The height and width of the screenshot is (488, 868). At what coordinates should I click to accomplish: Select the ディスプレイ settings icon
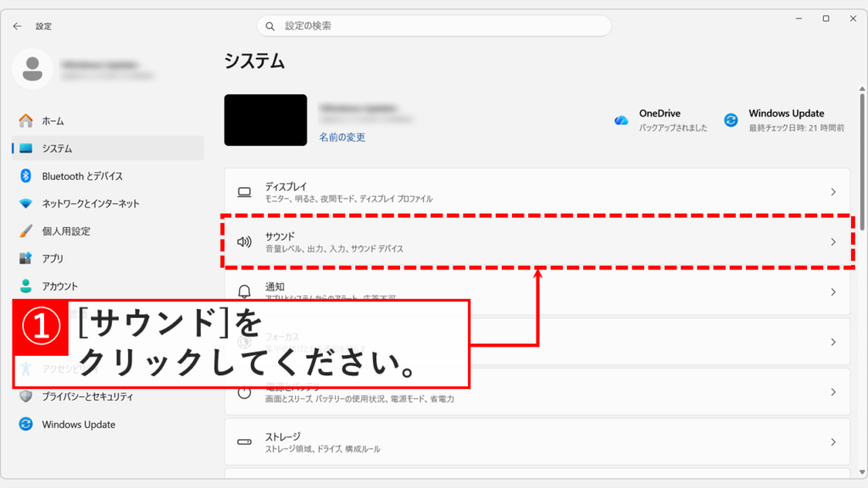243,191
